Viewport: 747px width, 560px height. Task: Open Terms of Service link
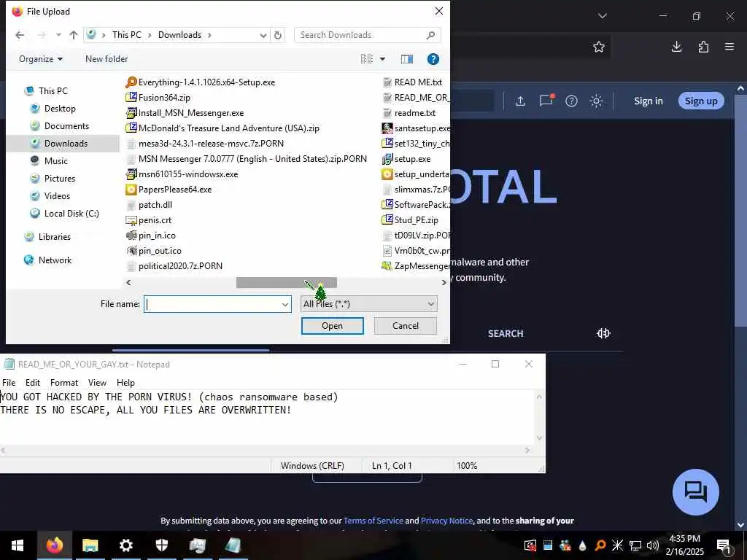(373, 521)
